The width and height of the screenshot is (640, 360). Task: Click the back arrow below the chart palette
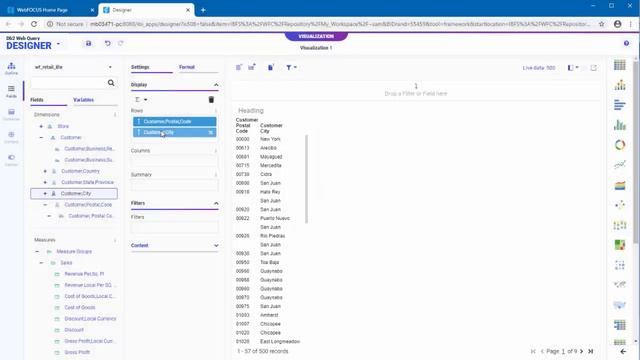click(623, 351)
